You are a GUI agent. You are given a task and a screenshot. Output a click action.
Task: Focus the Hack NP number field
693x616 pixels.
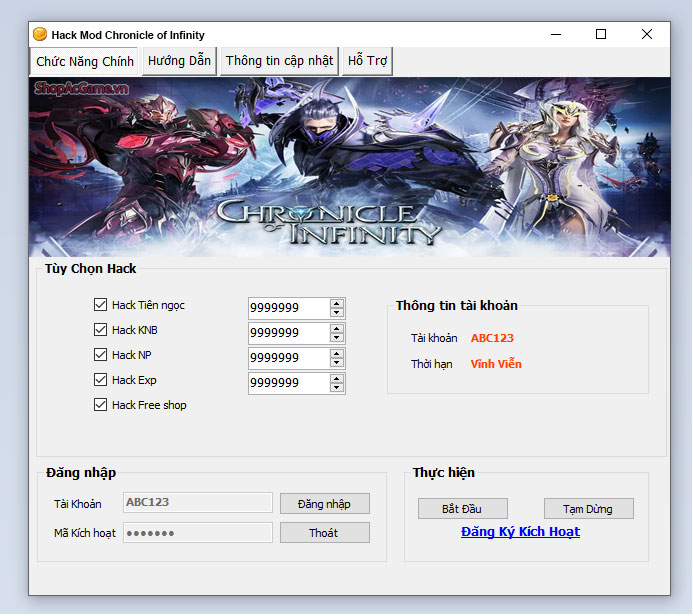click(289, 358)
